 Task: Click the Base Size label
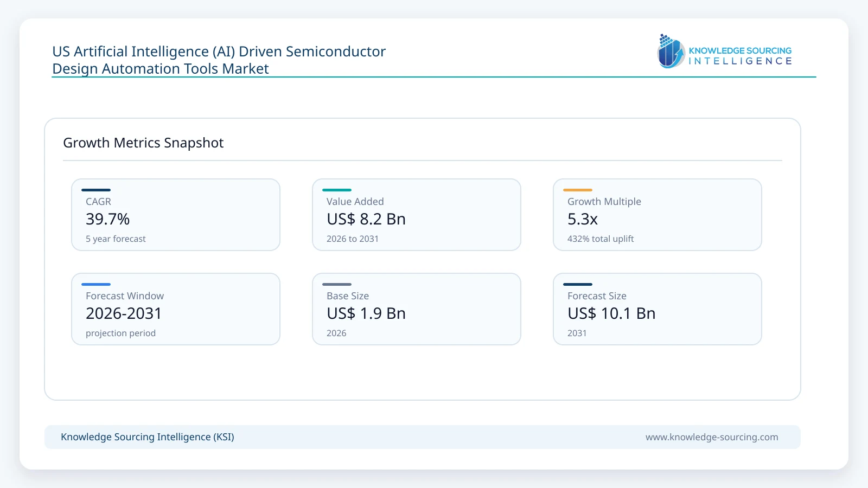point(348,296)
